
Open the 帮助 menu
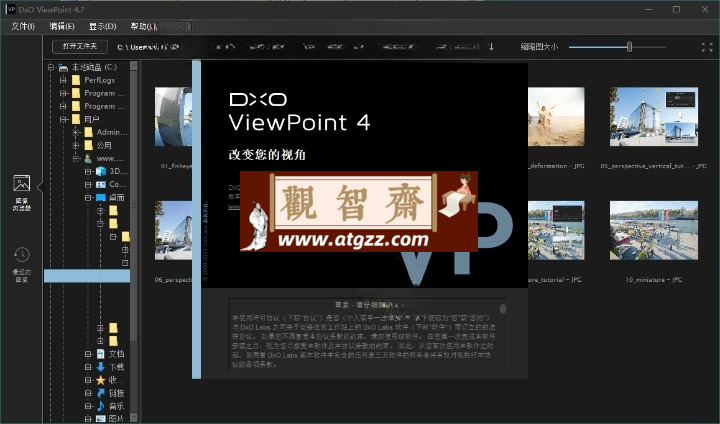point(143,27)
